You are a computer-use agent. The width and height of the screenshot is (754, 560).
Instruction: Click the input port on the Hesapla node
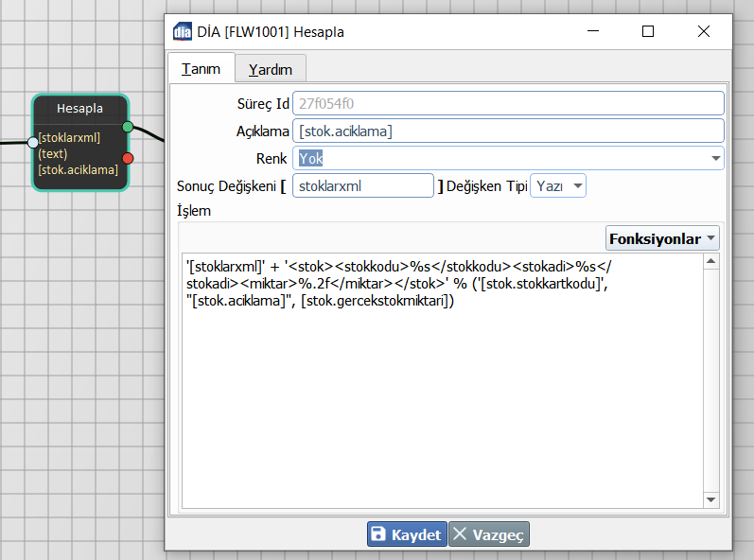coord(33,142)
